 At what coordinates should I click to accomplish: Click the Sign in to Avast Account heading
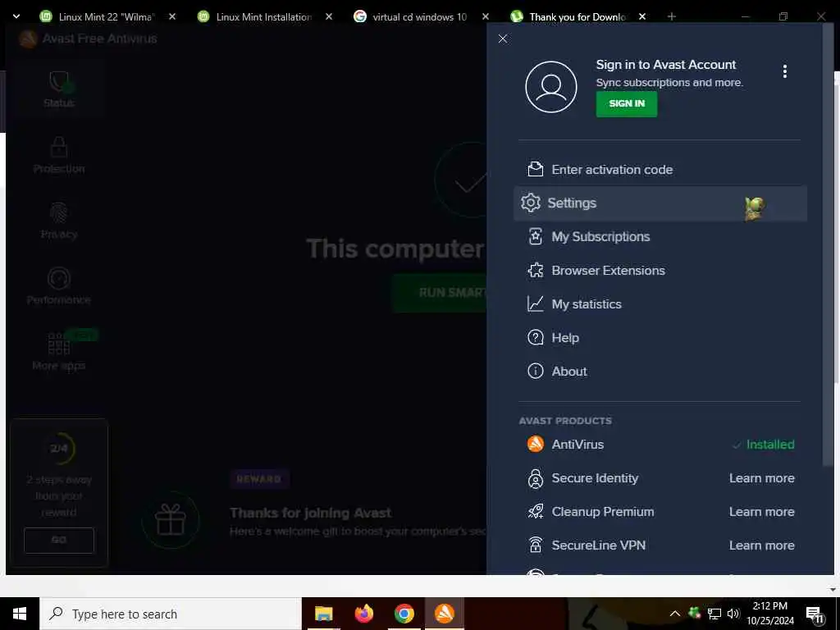point(666,65)
